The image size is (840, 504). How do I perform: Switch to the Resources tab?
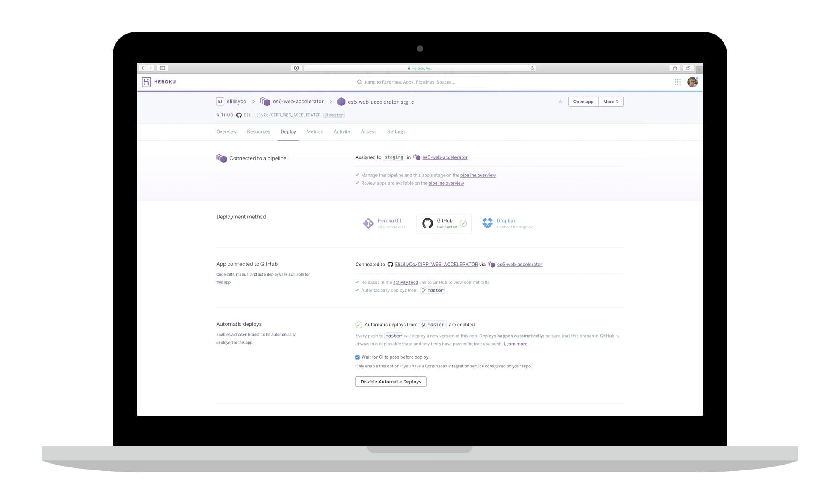pos(258,132)
